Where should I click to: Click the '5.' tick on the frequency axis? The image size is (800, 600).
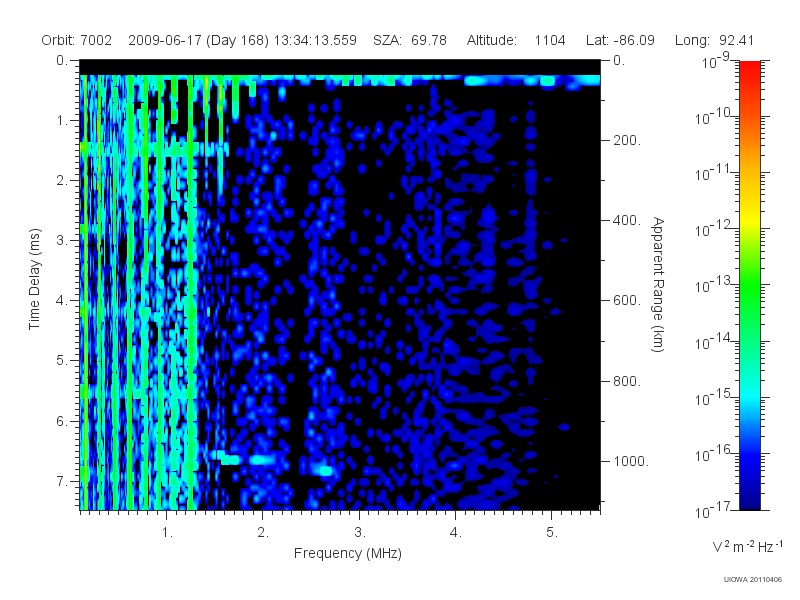tap(552, 533)
